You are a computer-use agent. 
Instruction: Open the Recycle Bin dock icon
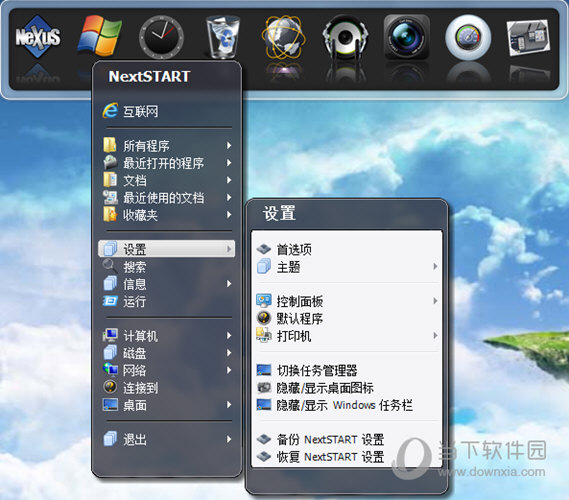click(223, 37)
